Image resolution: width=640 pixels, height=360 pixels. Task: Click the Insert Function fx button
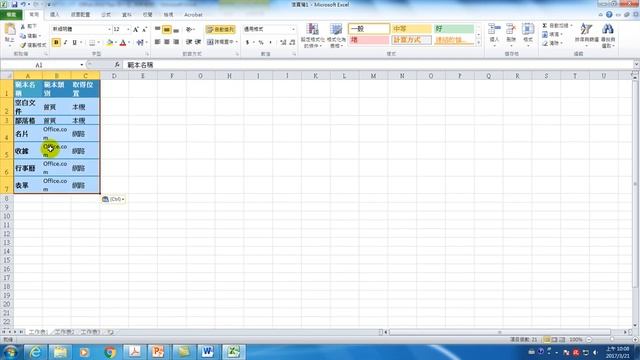coord(117,65)
